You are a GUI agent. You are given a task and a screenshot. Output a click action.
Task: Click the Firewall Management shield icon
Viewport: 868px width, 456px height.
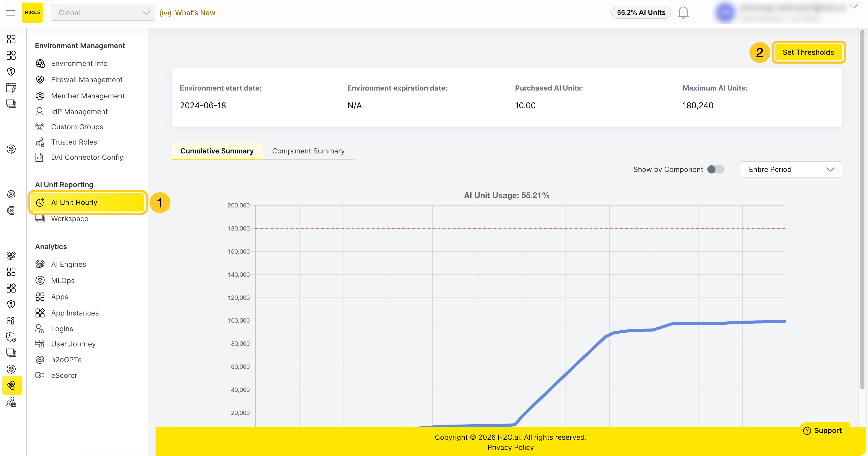tap(40, 80)
